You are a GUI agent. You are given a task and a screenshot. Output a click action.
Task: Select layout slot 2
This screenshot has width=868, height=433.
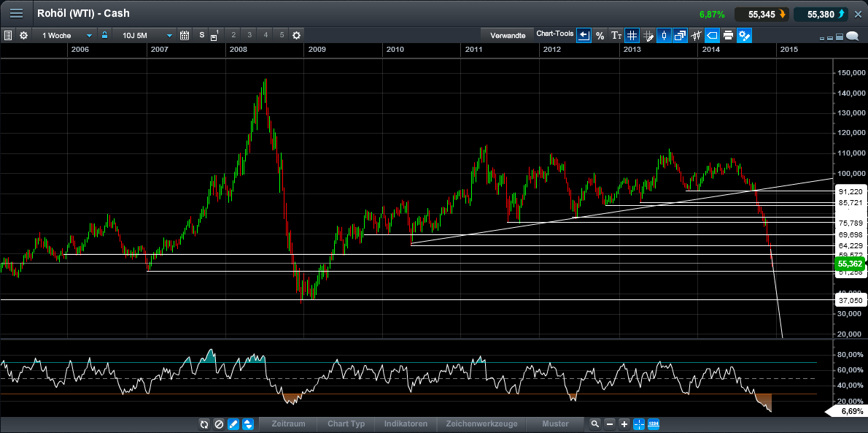pyautogui.click(x=233, y=36)
